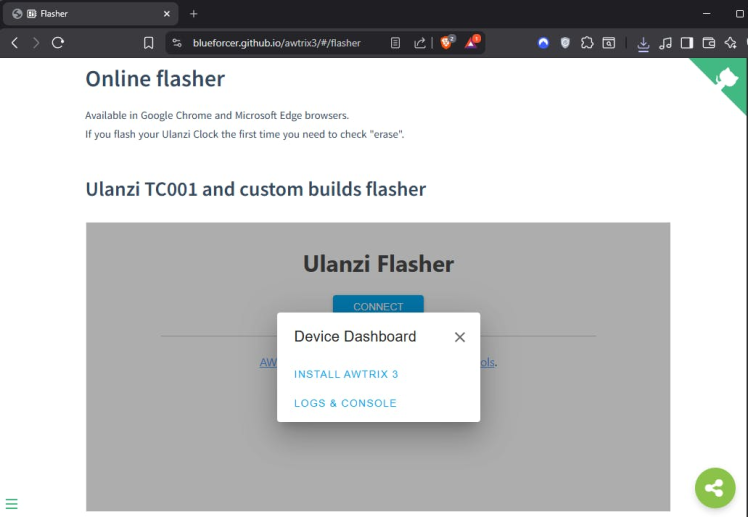Open site settings icon in address bar

177,43
